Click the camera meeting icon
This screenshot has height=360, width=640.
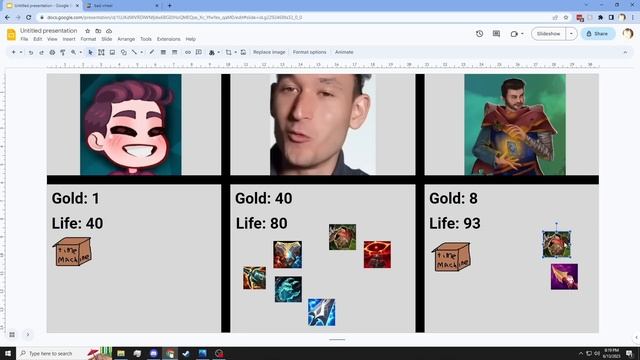(x=514, y=34)
